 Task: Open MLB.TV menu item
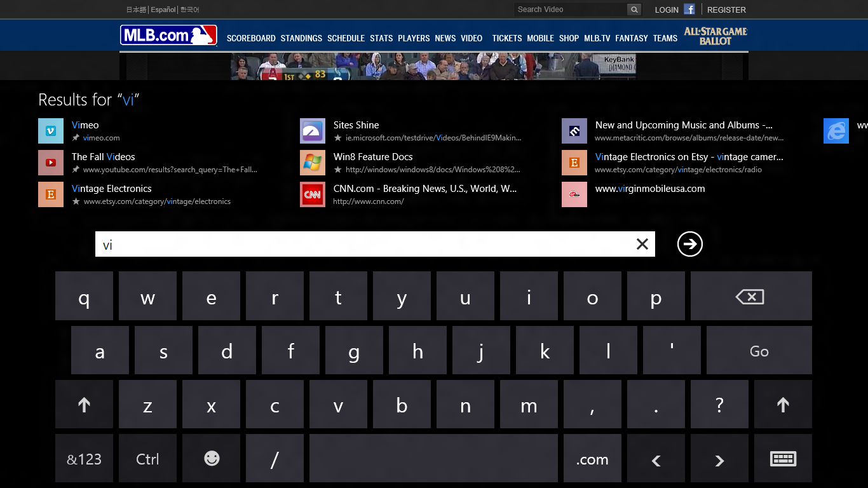tap(597, 38)
